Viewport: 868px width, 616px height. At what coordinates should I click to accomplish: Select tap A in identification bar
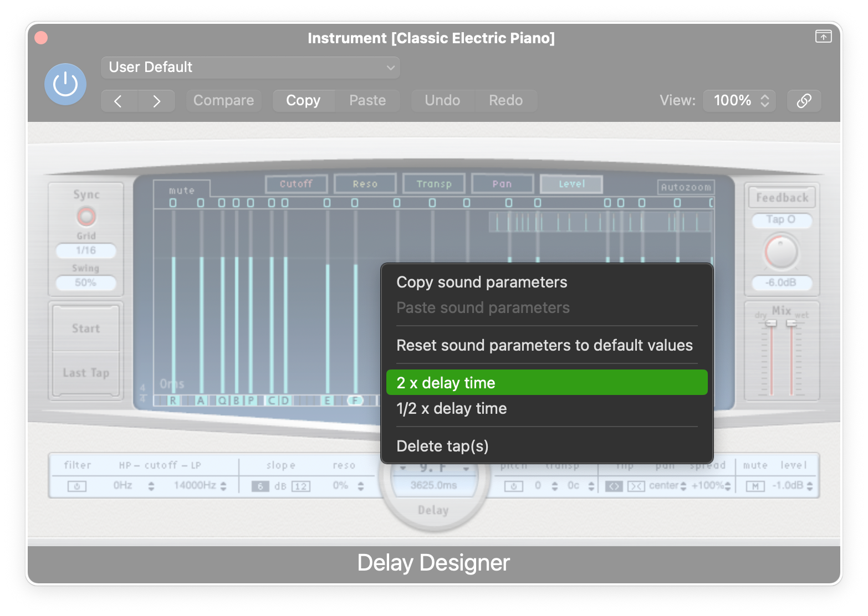pyautogui.click(x=201, y=401)
